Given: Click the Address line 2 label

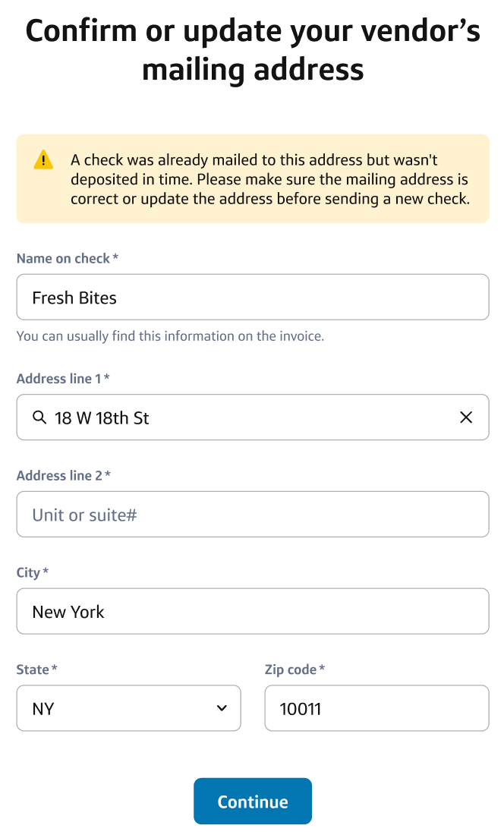Looking at the screenshot, I should (x=60, y=476).
